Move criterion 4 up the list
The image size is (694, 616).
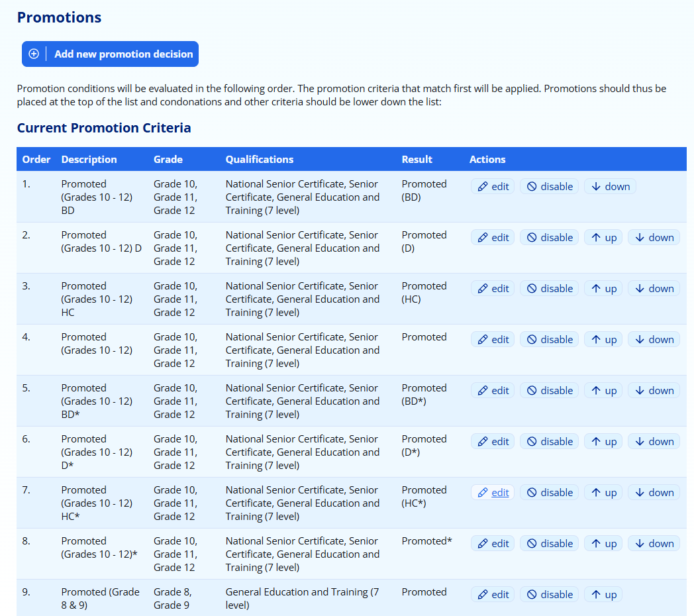click(x=603, y=340)
